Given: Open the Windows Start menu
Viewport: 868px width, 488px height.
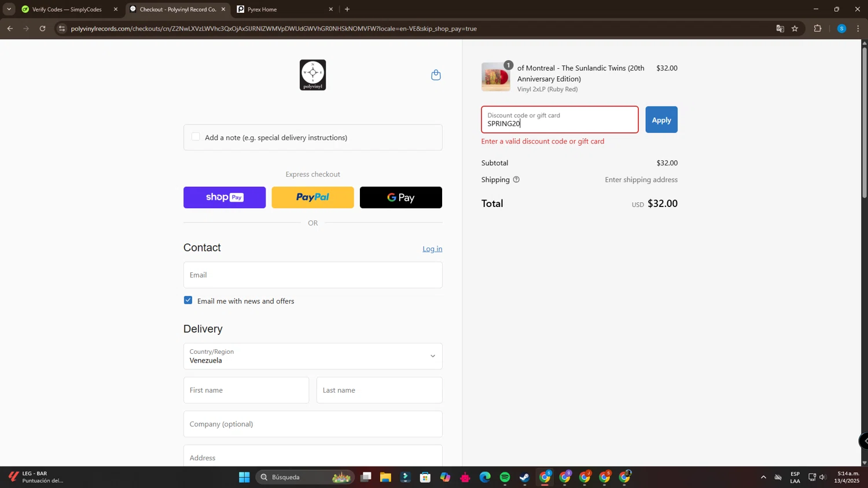Looking at the screenshot, I should coord(244,477).
